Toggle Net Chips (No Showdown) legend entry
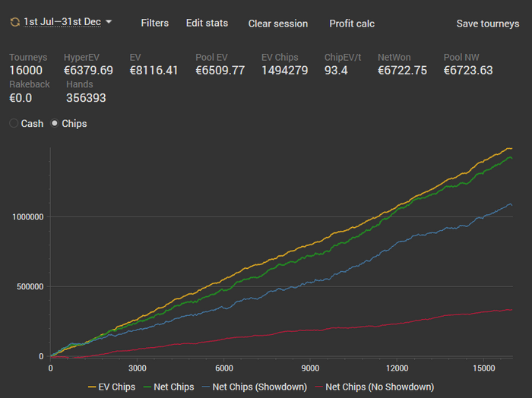 point(374,387)
